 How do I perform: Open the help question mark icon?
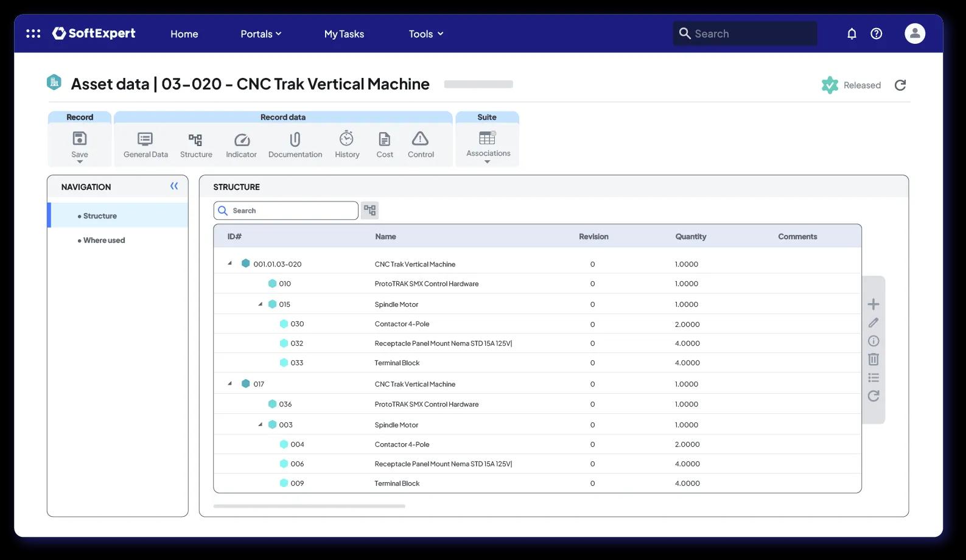tap(876, 33)
